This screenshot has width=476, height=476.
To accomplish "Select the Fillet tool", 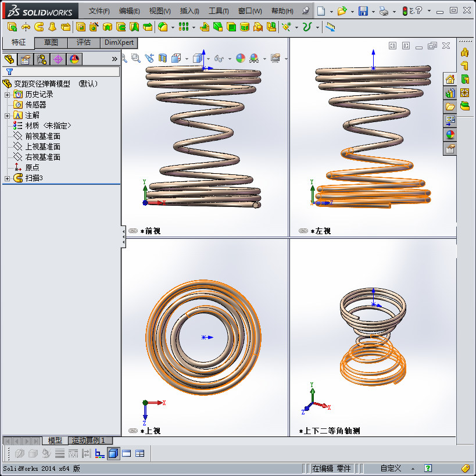I will pyautogui.click(x=163, y=27).
